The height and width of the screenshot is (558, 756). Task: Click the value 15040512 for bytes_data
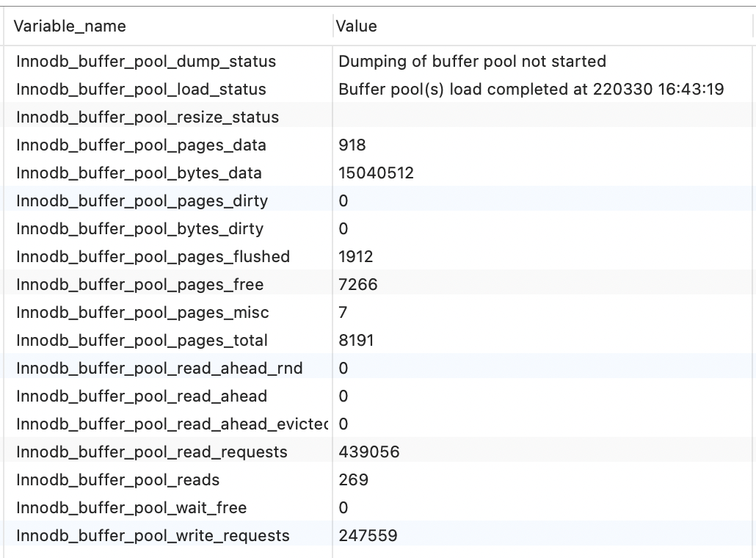tap(376, 173)
